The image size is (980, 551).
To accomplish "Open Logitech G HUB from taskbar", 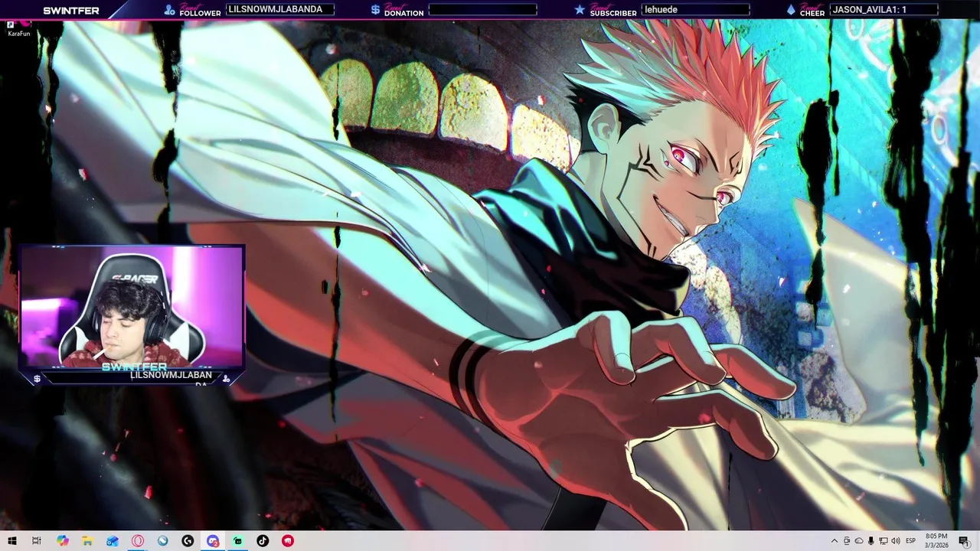I will [x=188, y=541].
